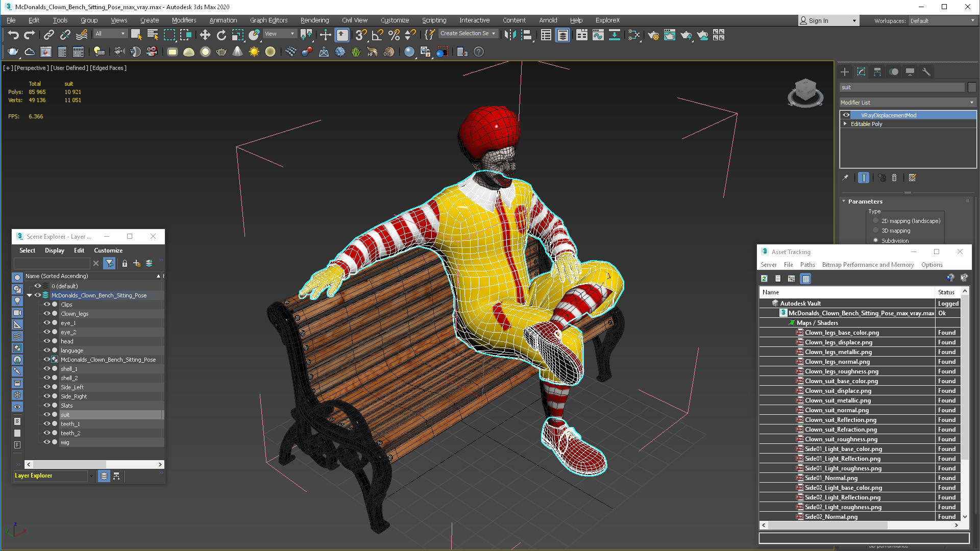This screenshot has height=551, width=980.
Task: Click the Mirror tool icon
Action: pyautogui.click(x=510, y=35)
